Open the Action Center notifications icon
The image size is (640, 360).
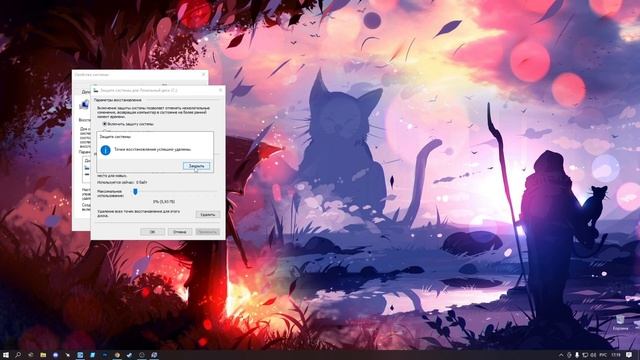tap(629, 355)
